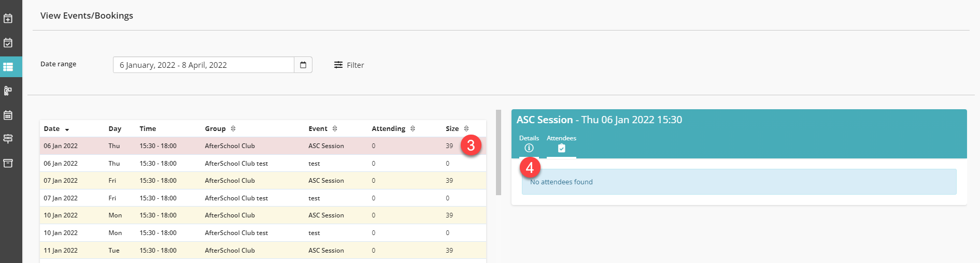Click the calendar checkmark sidebar icon
Screen dimensions: 980x263
[x=8, y=42]
